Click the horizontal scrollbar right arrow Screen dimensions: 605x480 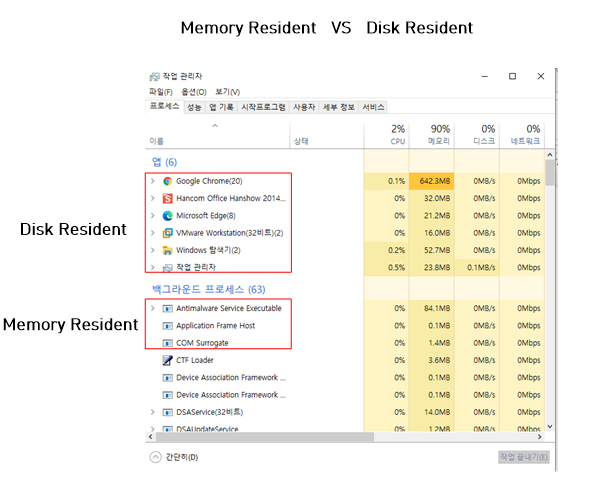[540, 437]
